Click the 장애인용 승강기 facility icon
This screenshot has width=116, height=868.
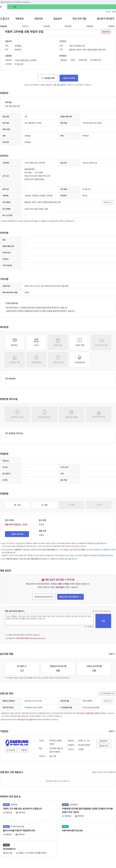[44, 414]
